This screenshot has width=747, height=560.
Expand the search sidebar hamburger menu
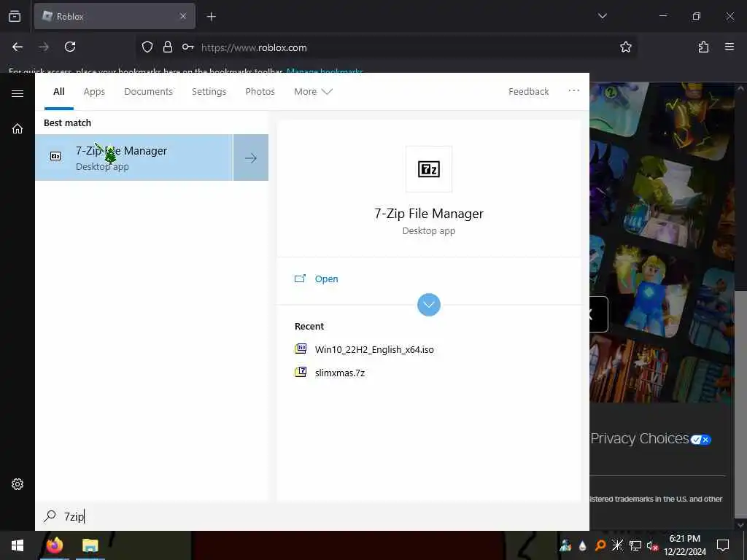[18, 93]
